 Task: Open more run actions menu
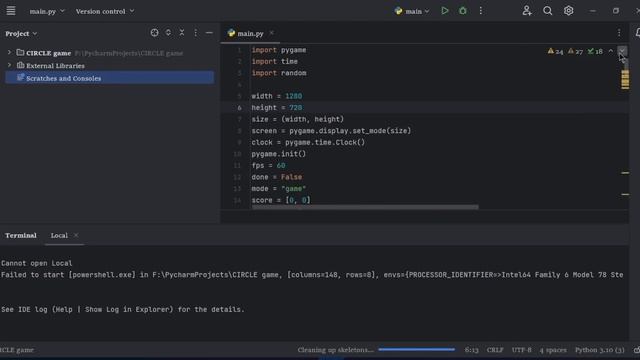point(481,11)
